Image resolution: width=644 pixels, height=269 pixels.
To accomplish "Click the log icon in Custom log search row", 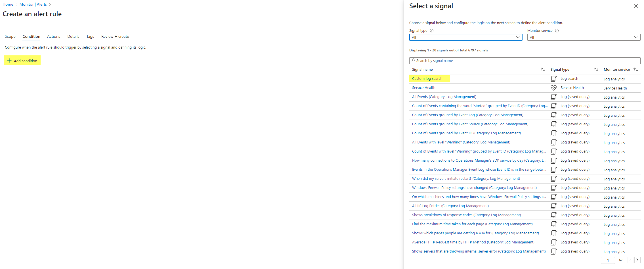I will (553, 79).
